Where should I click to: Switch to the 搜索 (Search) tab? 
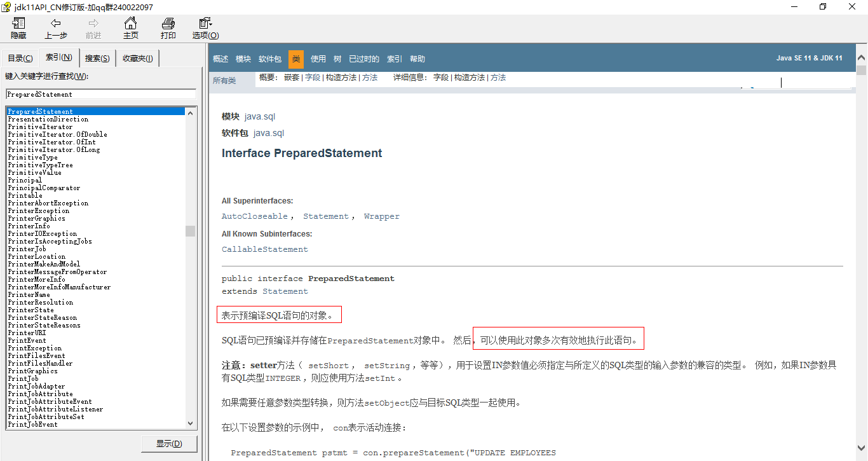click(x=97, y=58)
